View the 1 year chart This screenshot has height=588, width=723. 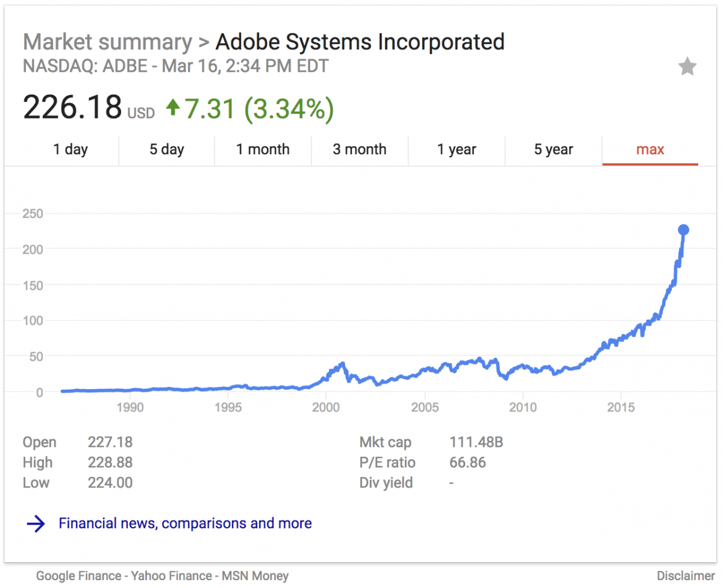click(x=457, y=149)
